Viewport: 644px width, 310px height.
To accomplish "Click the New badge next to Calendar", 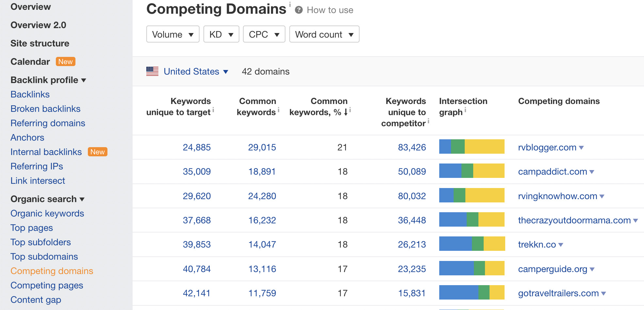I will [65, 61].
